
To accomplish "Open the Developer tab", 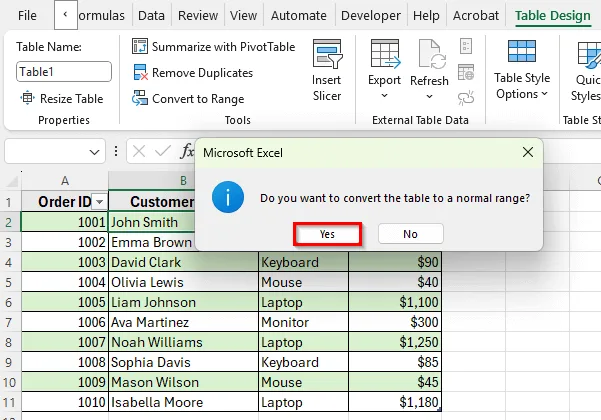I will click(371, 15).
